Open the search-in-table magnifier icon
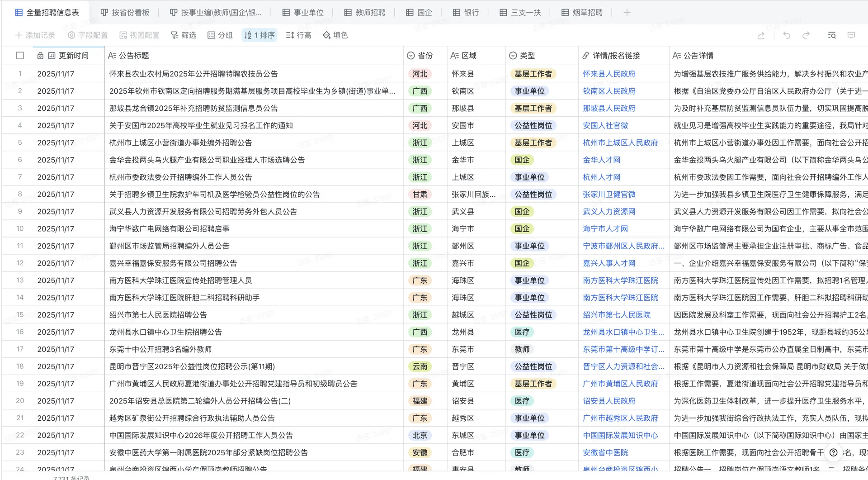This screenshot has height=480, width=868. 832,35
